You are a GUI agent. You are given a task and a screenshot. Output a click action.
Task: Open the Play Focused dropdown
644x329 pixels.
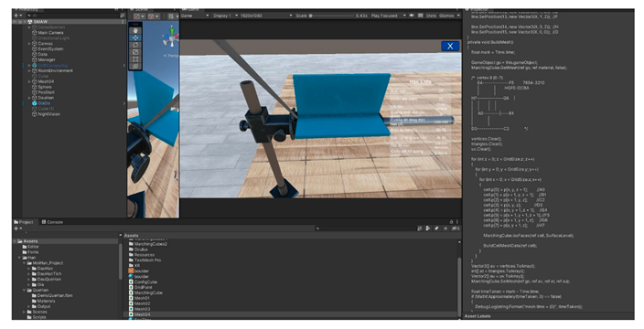click(388, 16)
